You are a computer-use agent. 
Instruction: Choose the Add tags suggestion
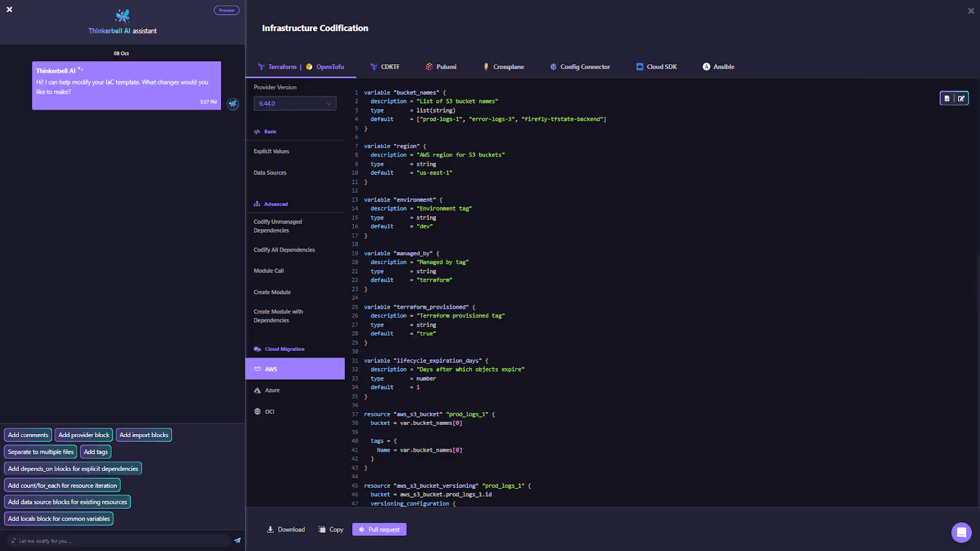[96, 452]
